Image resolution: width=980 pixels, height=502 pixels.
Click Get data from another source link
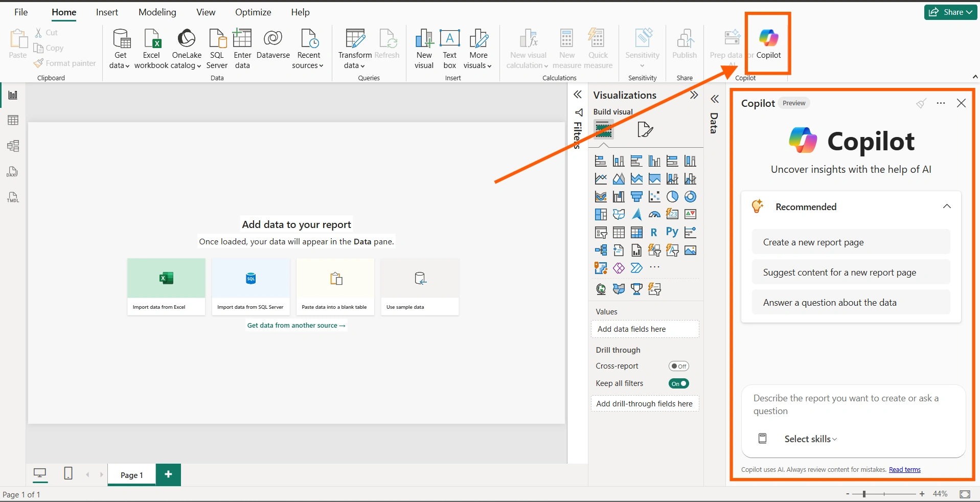click(297, 325)
